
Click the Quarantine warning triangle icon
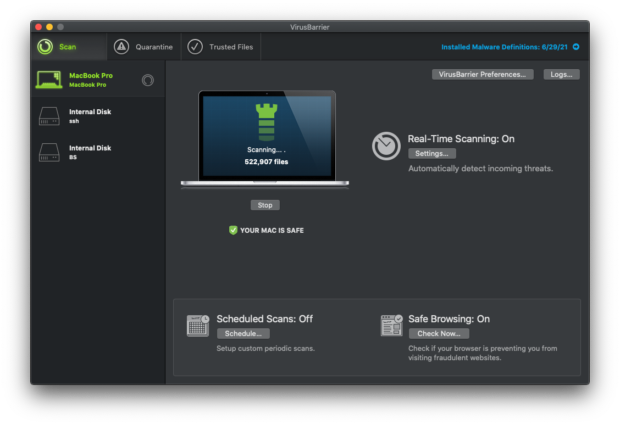pos(121,47)
